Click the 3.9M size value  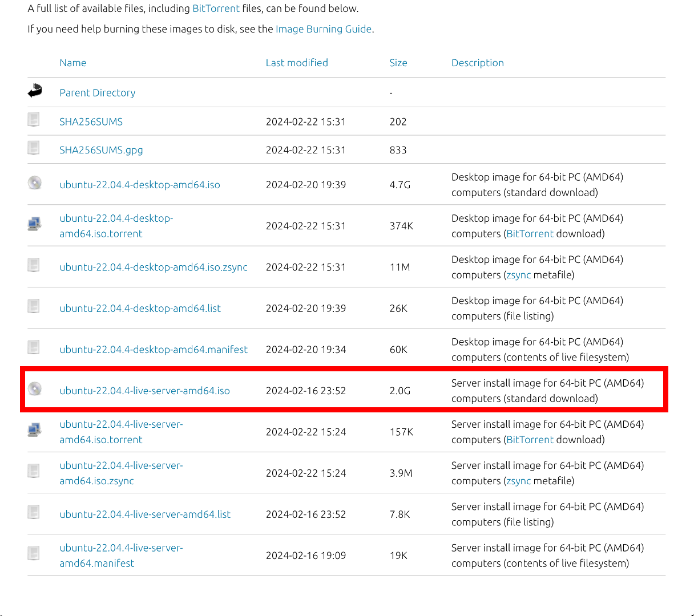401,473
